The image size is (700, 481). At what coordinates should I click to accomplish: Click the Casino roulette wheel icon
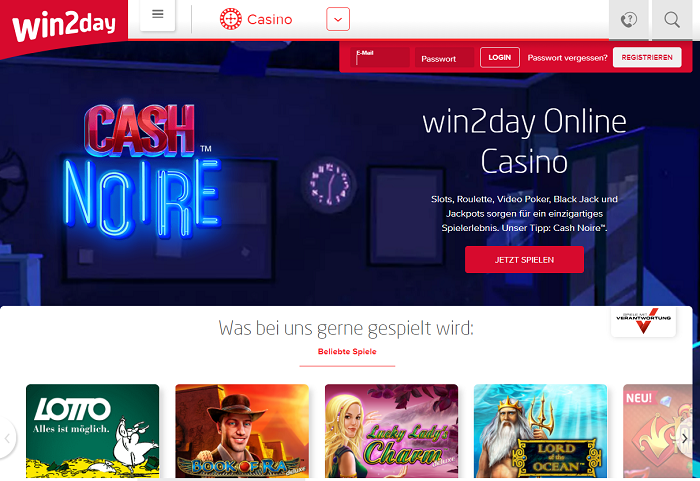coord(230,19)
